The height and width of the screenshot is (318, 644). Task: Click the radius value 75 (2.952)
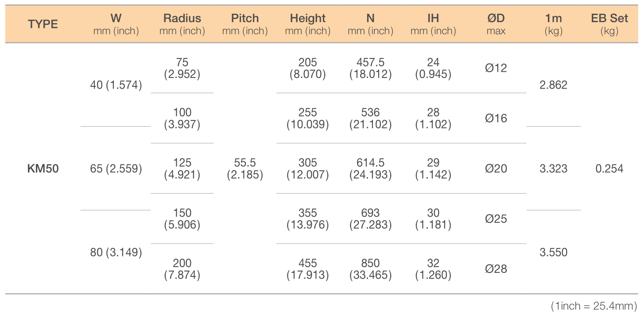coord(182,68)
